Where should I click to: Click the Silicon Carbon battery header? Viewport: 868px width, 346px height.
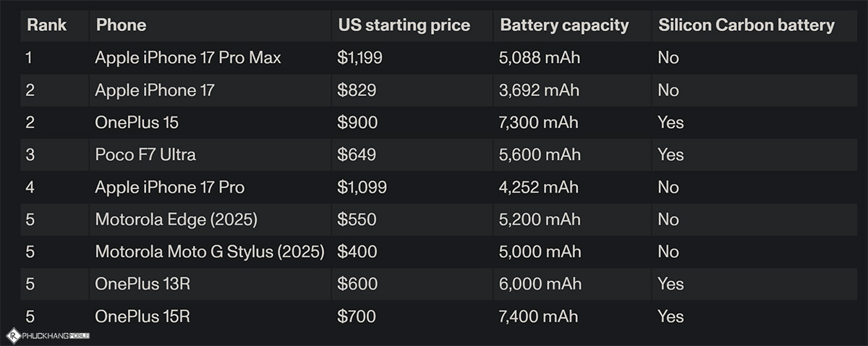pyautogui.click(x=746, y=25)
